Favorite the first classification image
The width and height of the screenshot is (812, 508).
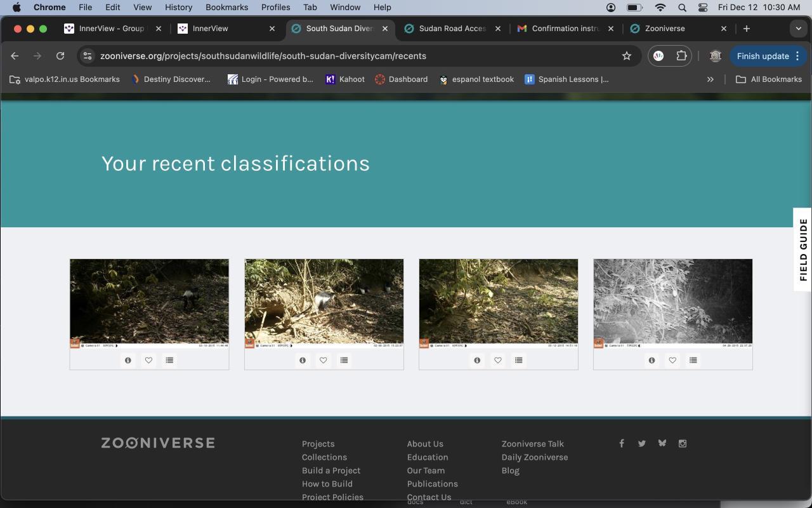click(x=148, y=360)
